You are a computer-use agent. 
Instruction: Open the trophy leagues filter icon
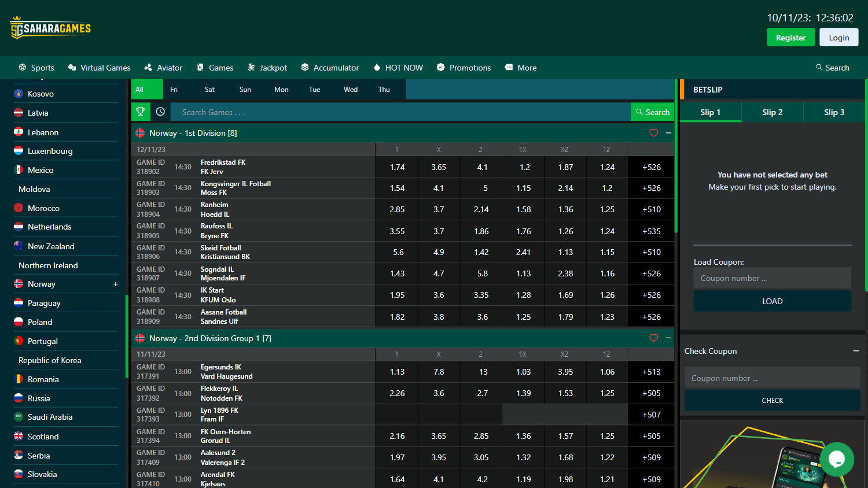tap(141, 112)
